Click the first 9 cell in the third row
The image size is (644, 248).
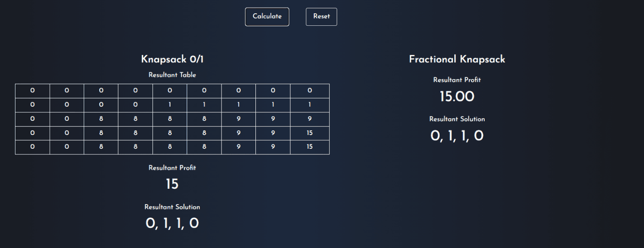[239, 119]
